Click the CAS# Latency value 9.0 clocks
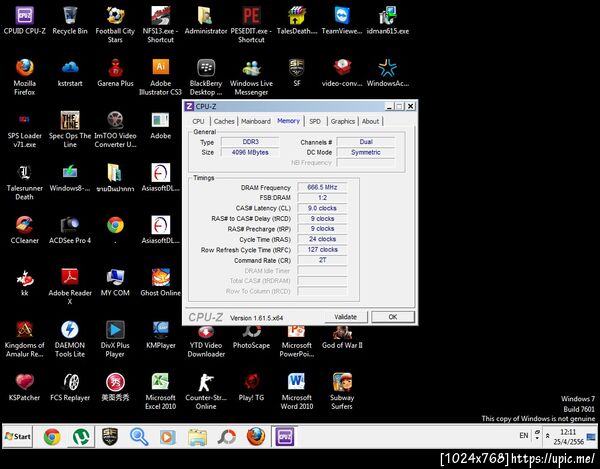600x469 pixels. (x=322, y=208)
